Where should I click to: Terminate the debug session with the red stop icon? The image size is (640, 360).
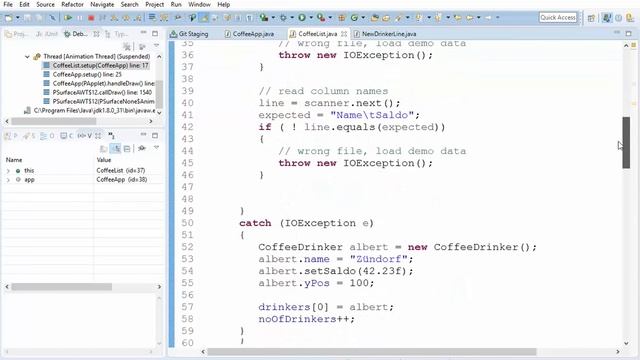tap(91, 18)
